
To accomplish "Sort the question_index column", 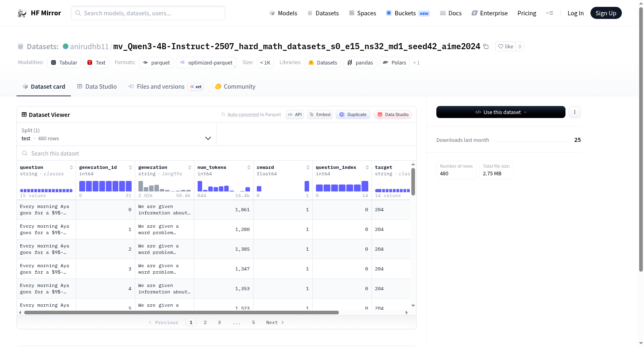I will pyautogui.click(x=367, y=167).
